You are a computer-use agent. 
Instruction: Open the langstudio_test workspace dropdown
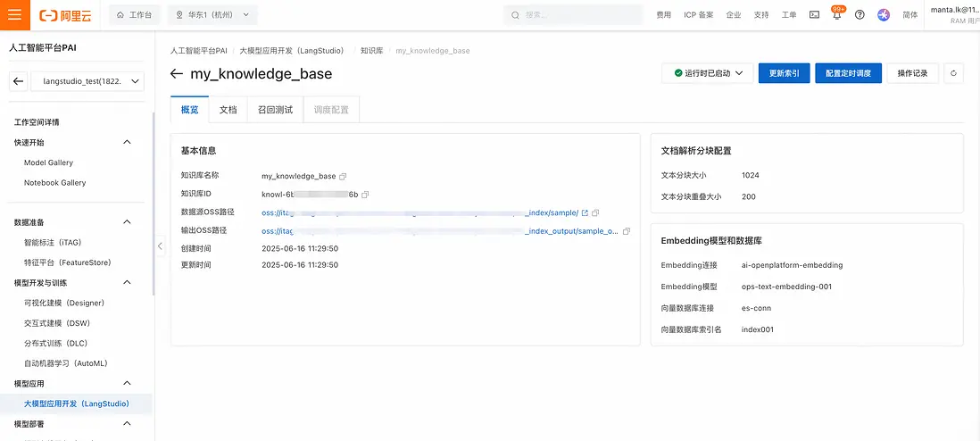pos(87,81)
